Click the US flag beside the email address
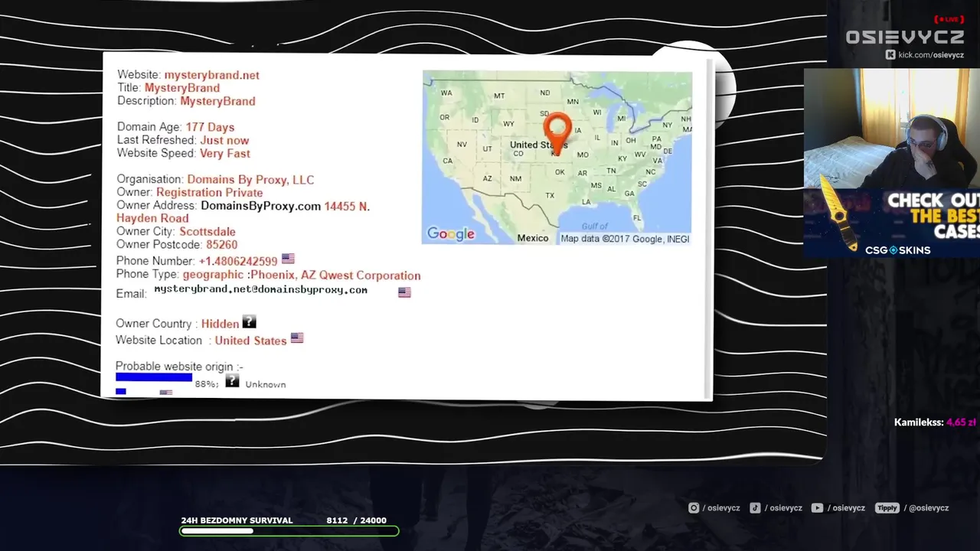Screen dimensions: 980x551 (x=404, y=292)
